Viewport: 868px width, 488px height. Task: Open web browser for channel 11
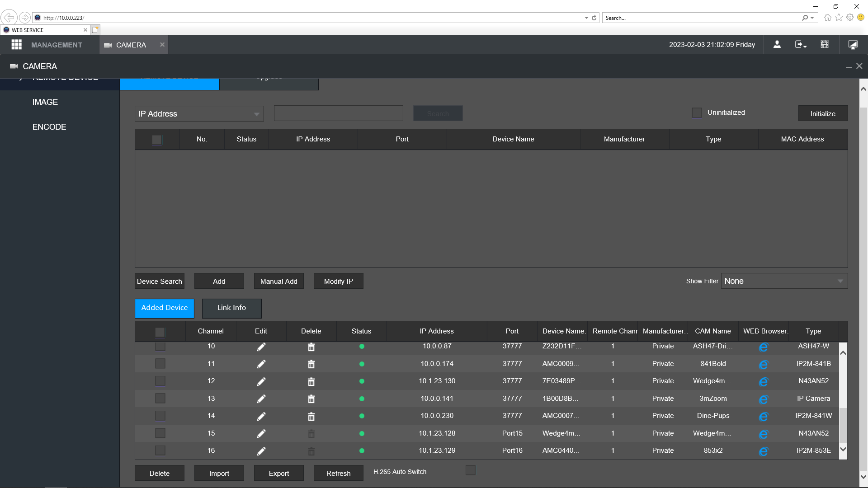tap(763, 364)
